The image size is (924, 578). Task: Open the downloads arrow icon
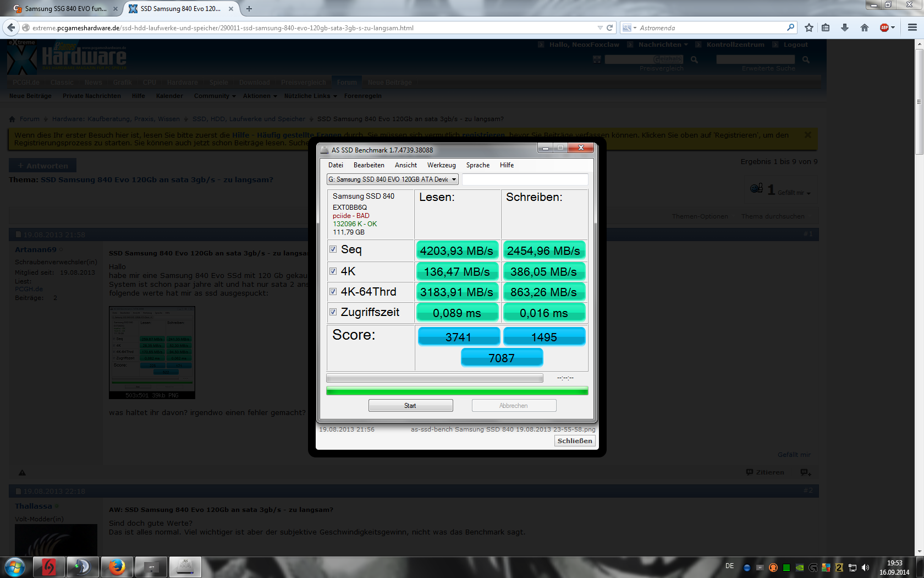845,28
